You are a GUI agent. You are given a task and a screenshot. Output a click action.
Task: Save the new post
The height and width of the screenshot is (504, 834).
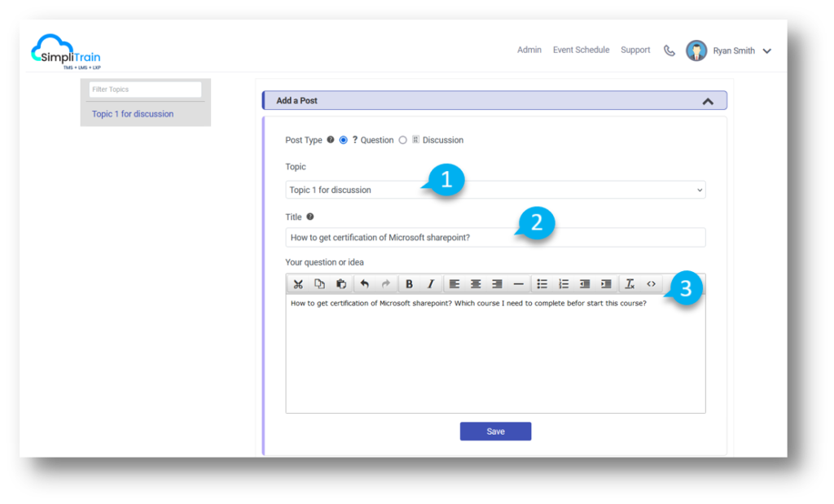coord(495,431)
